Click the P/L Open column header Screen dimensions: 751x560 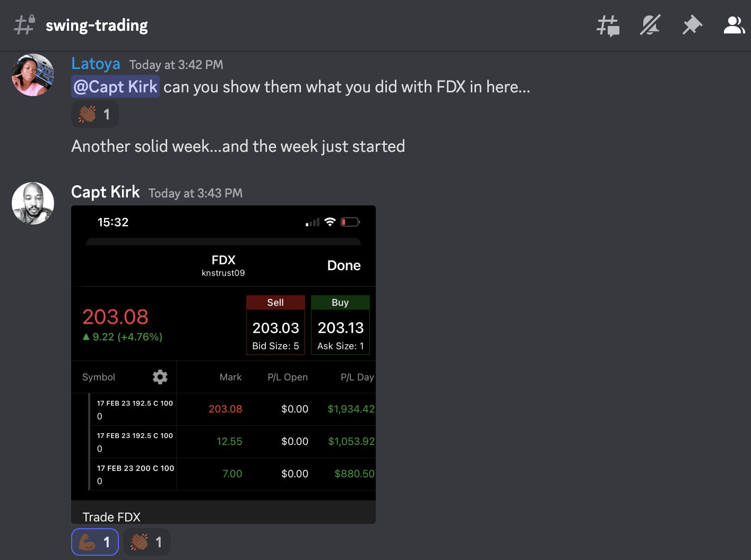pyautogui.click(x=287, y=377)
